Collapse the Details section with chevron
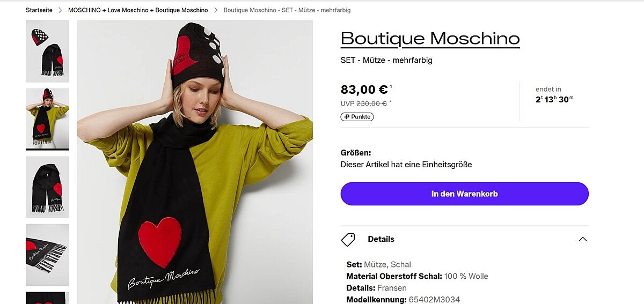Screen dimensions: 644x304 pos(582,239)
